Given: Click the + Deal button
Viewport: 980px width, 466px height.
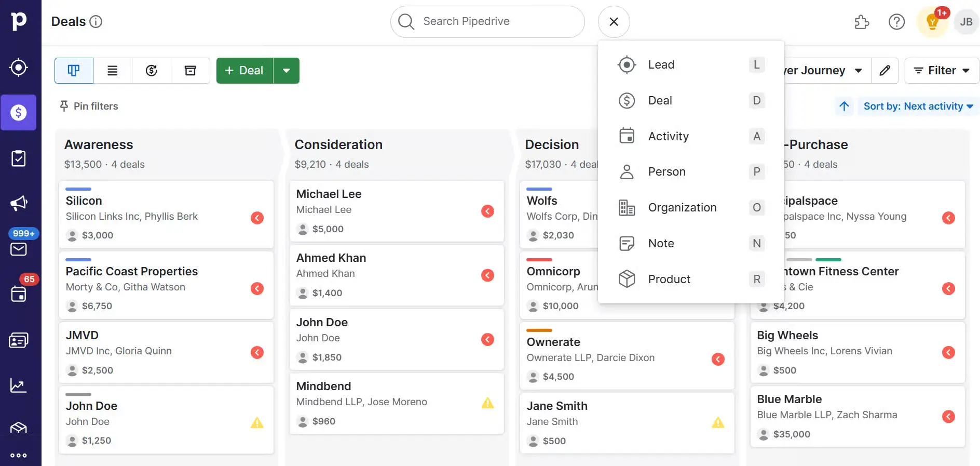Looking at the screenshot, I should point(245,71).
